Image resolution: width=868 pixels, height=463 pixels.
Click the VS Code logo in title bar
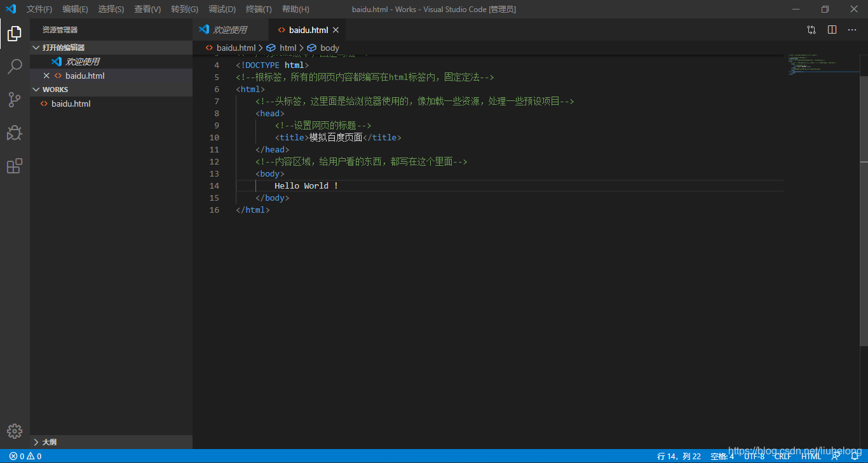pos(10,9)
